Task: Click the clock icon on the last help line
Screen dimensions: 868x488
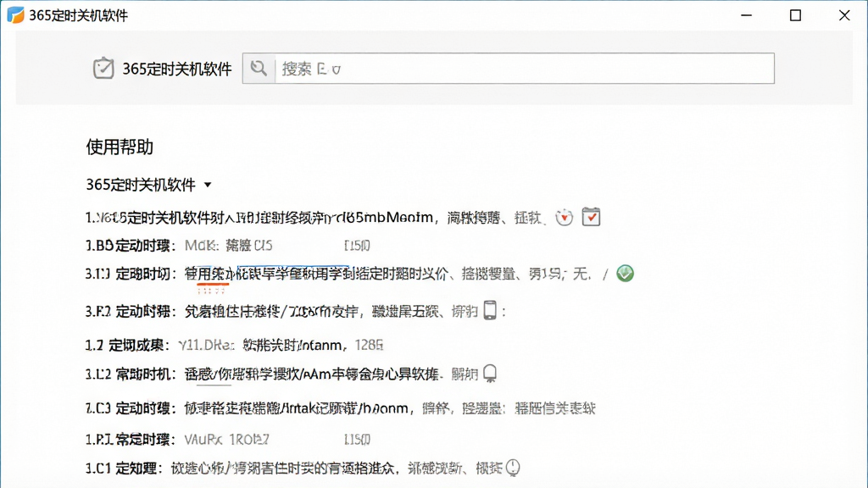Action: click(x=513, y=468)
